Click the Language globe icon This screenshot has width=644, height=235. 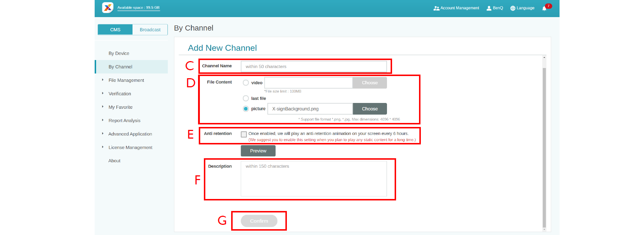[x=513, y=8]
